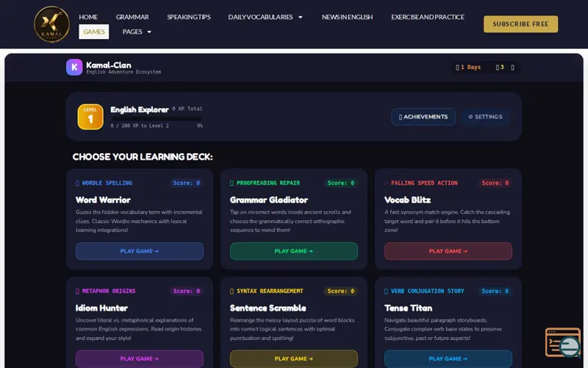This screenshot has width=588, height=368.
Task: Click the Tense Titan card title
Action: (x=409, y=308)
